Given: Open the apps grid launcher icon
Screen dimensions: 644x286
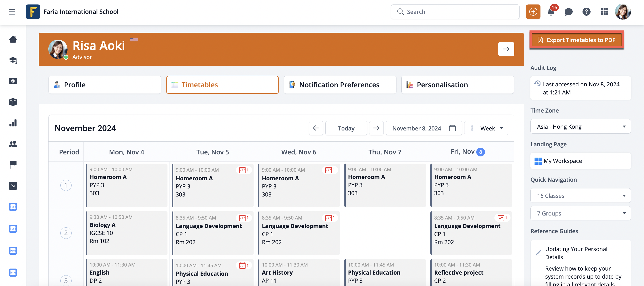Looking at the screenshot, I should click(604, 12).
